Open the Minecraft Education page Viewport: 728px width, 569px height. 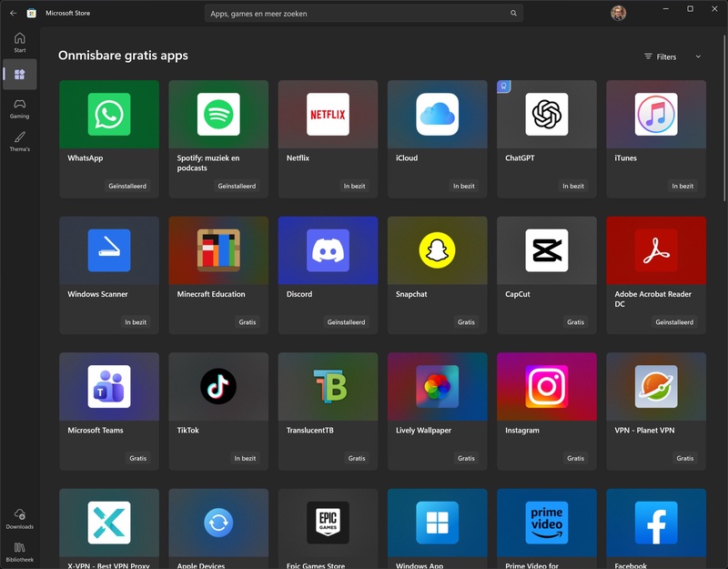pos(218,273)
